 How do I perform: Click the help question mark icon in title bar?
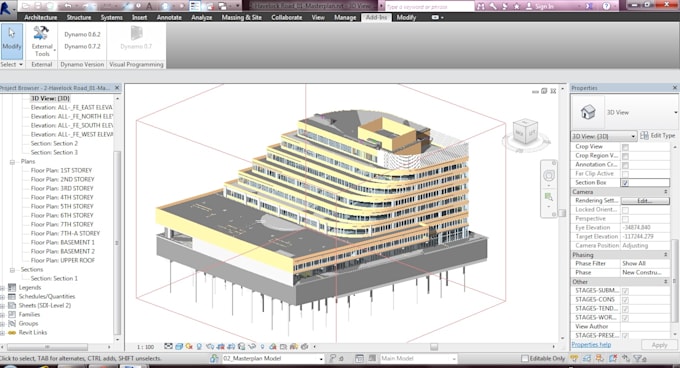[x=606, y=6]
